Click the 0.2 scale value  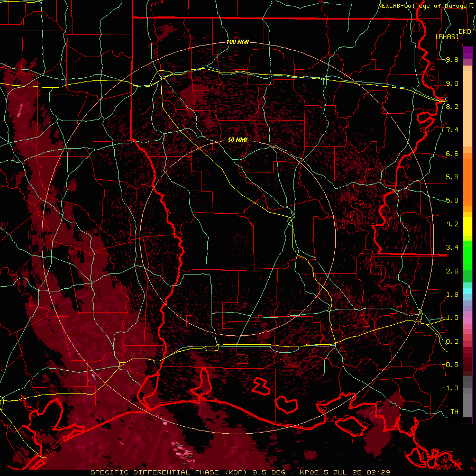(452, 342)
